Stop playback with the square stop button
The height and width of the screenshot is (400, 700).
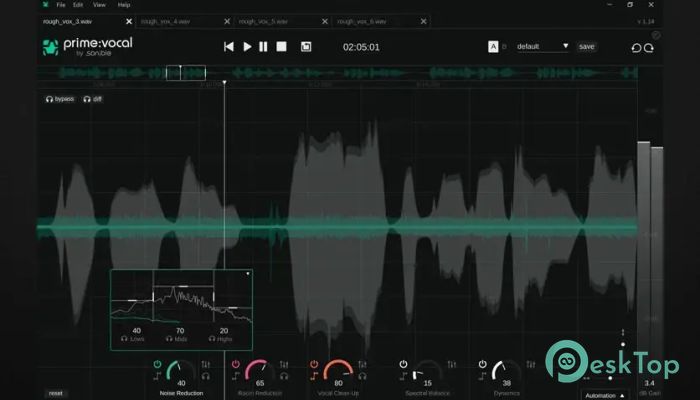coord(281,46)
